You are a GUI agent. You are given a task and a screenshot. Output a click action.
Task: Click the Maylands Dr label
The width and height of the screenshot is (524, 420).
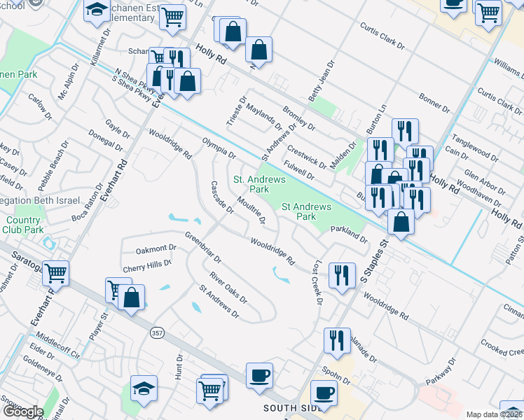pos(264,117)
